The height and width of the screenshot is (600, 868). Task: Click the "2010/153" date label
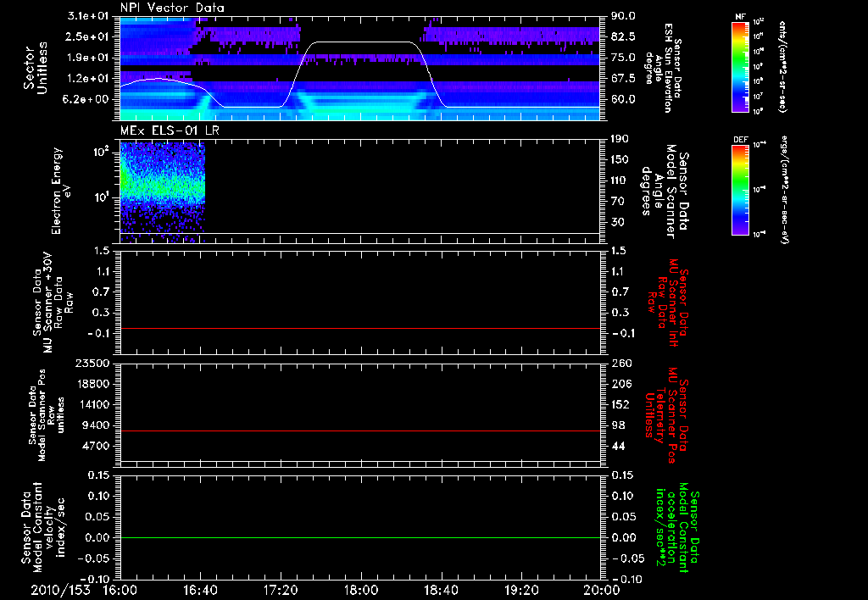(60, 590)
